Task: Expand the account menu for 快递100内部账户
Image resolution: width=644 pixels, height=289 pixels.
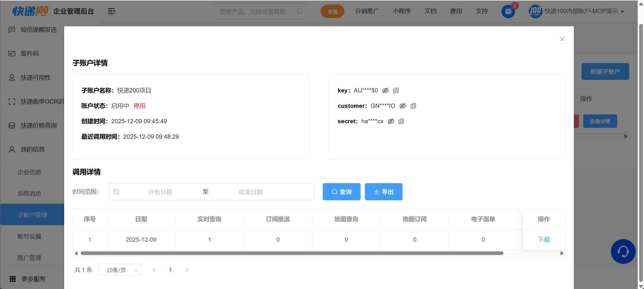Action: 622,12
